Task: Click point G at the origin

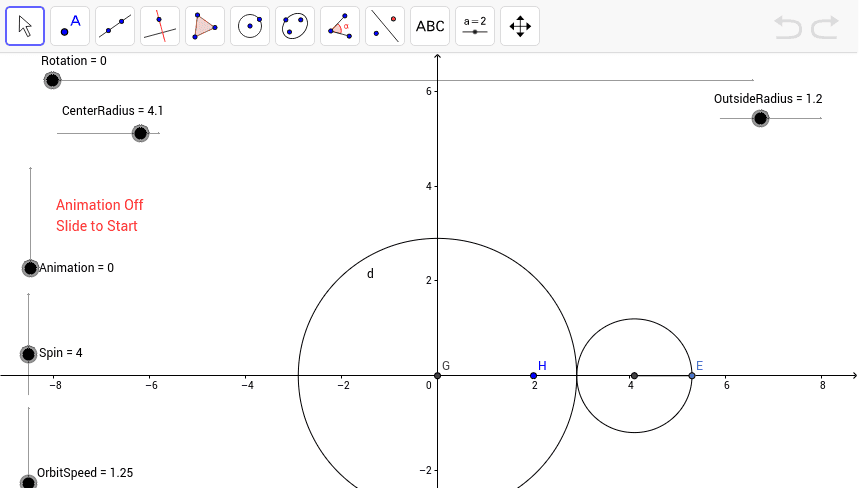Action: [x=437, y=375]
